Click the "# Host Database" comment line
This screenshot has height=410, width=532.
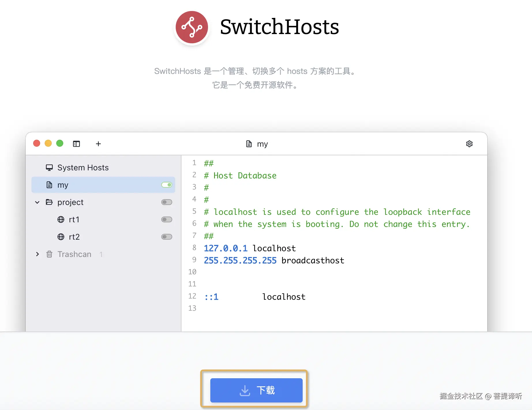tap(240, 176)
